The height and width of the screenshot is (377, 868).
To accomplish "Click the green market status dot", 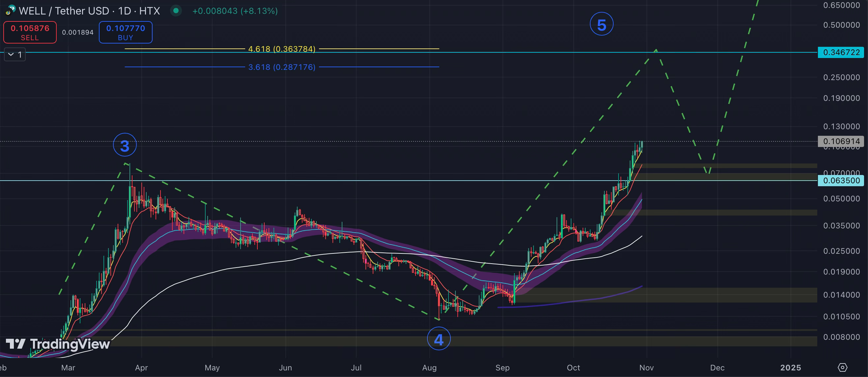I will point(176,11).
